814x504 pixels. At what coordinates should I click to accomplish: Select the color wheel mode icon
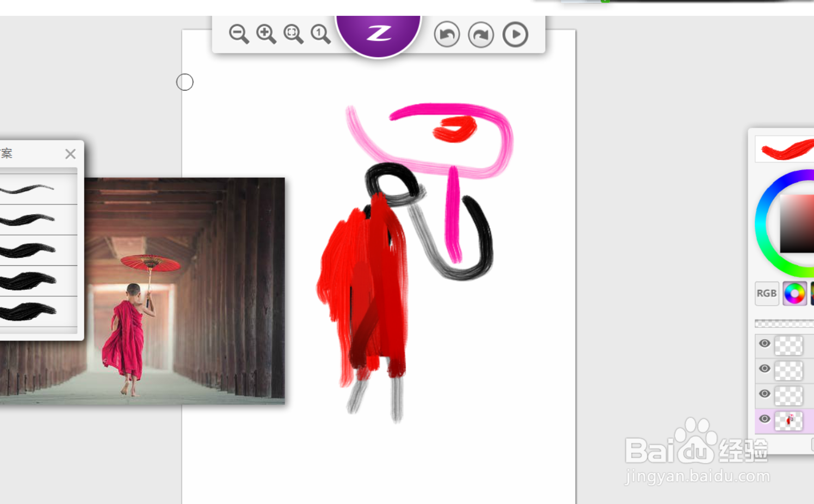point(794,294)
